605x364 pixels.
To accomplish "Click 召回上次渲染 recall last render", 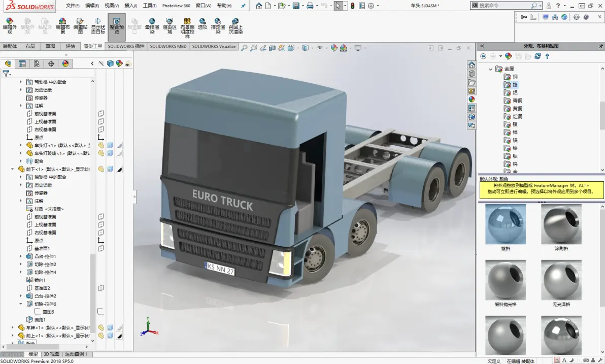I will [236, 26].
